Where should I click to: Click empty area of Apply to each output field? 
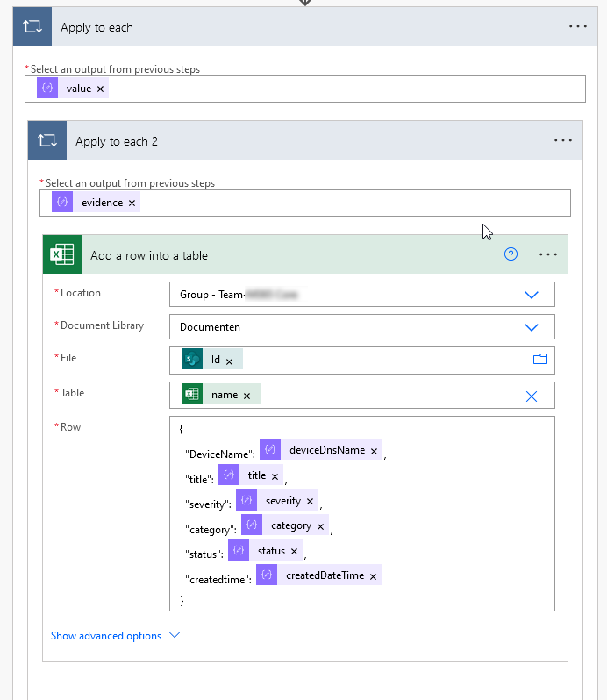(348, 89)
